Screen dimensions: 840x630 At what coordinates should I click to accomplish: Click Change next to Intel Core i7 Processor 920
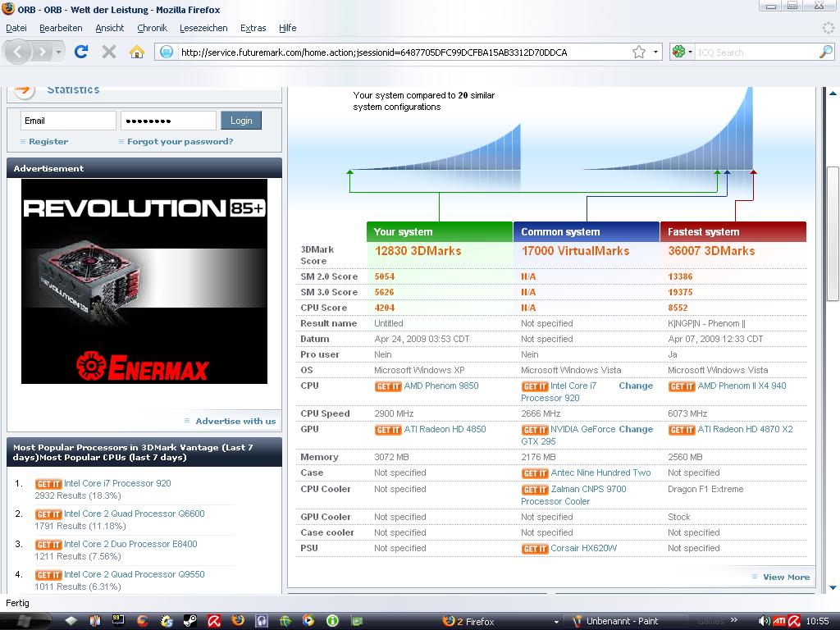coord(636,386)
